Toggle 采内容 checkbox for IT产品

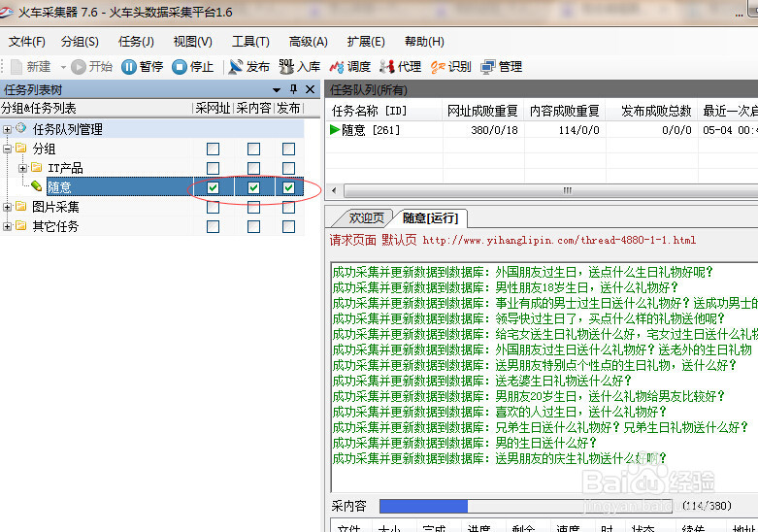[253, 168]
